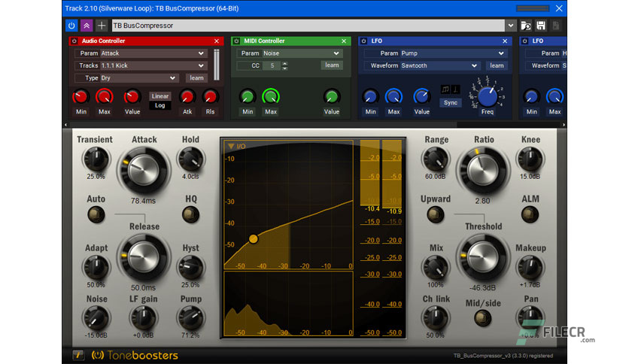Click the Release knob
The height and width of the screenshot is (364, 629).
pyautogui.click(x=143, y=257)
